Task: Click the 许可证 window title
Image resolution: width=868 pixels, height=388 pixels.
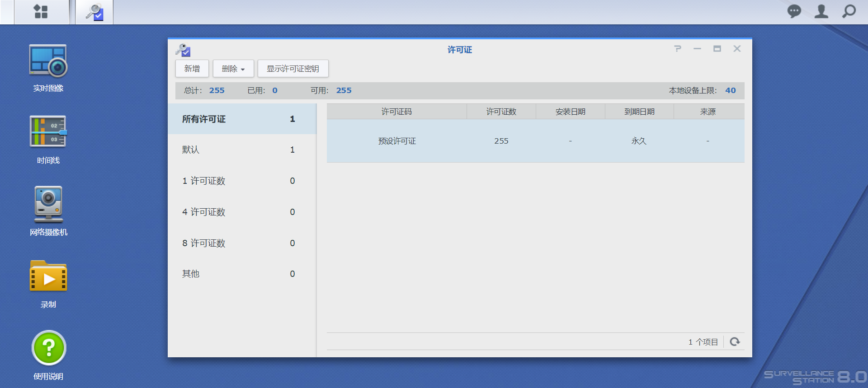Action: point(460,50)
